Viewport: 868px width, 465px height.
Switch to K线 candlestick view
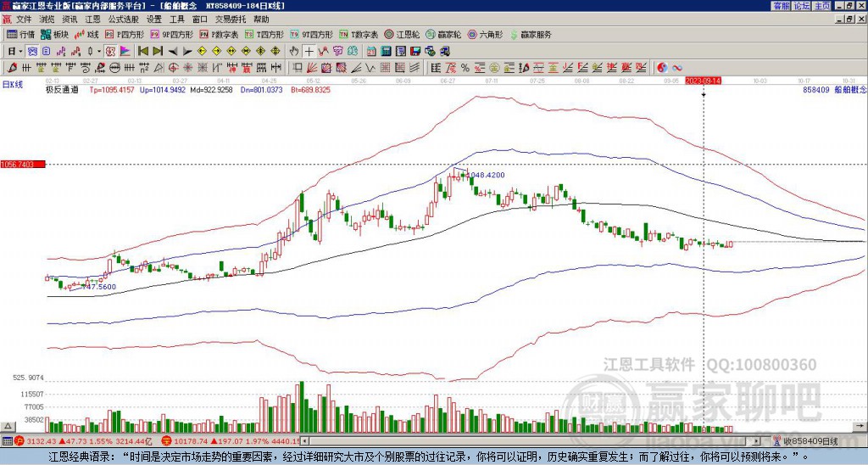click(86, 34)
